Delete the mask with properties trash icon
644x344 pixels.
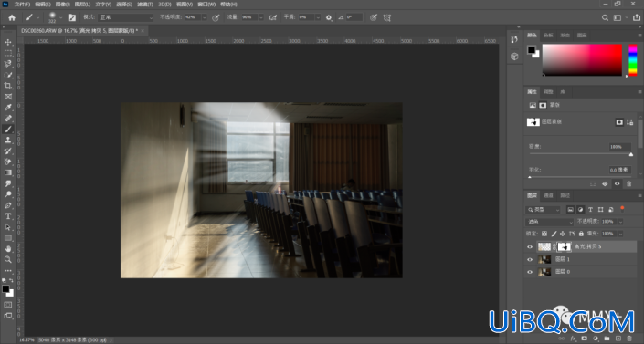click(x=628, y=184)
